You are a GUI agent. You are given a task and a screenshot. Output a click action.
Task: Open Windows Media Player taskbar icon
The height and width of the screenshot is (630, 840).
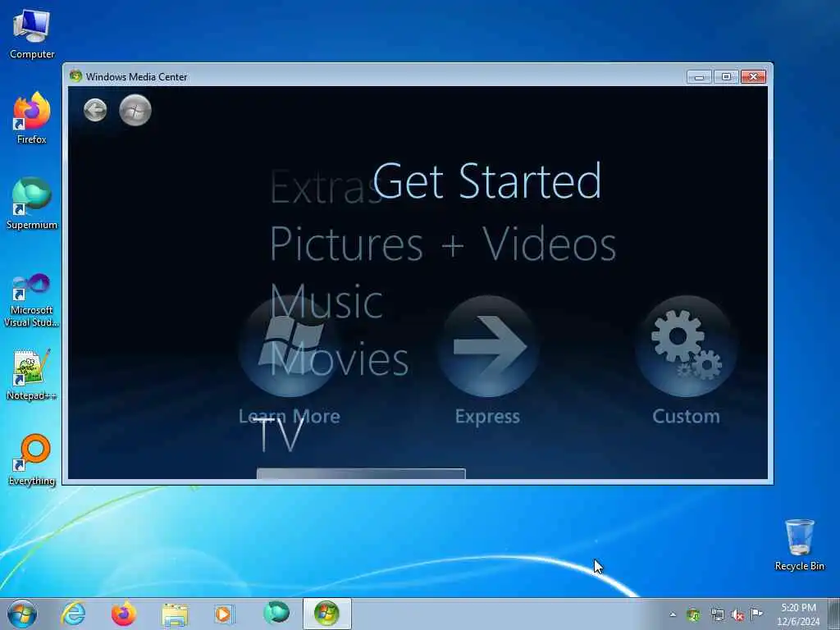(224, 614)
